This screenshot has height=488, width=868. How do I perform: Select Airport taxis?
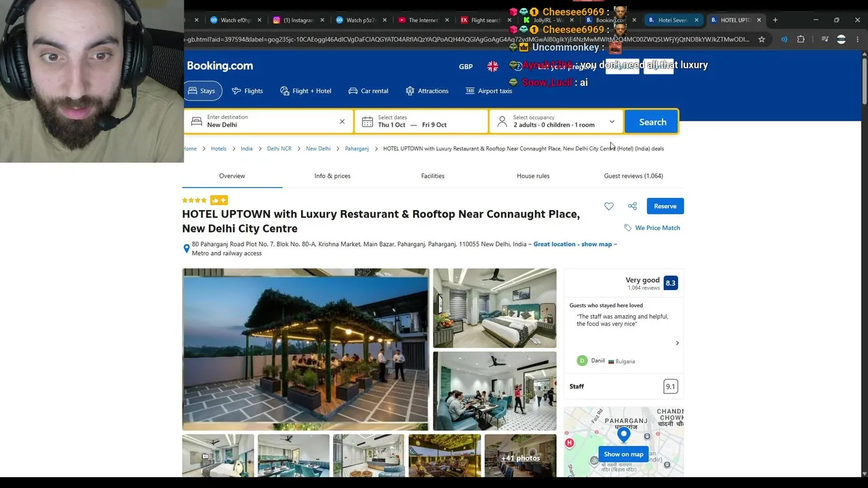tap(489, 91)
